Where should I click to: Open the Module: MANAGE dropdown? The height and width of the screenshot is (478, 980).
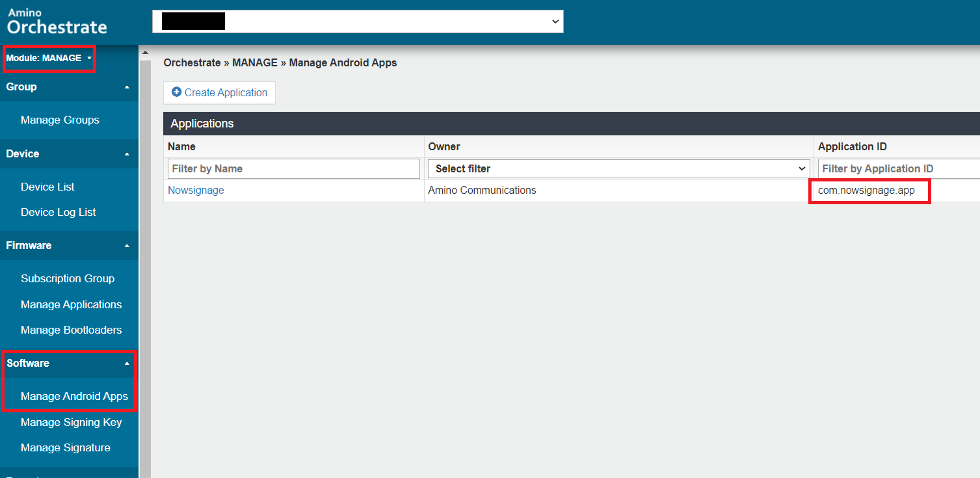(x=49, y=58)
